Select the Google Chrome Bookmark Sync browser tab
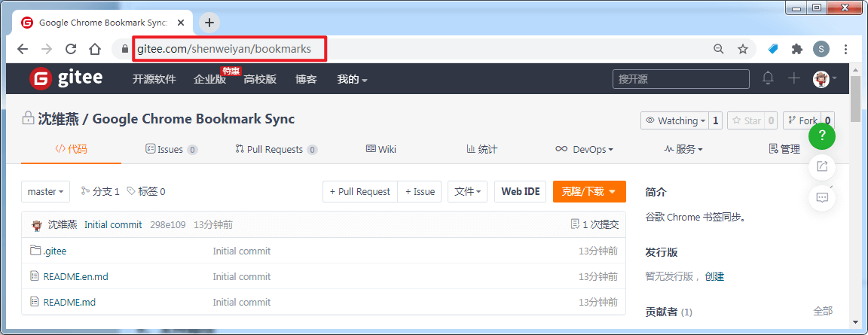The height and width of the screenshot is (335, 868). coord(102,23)
